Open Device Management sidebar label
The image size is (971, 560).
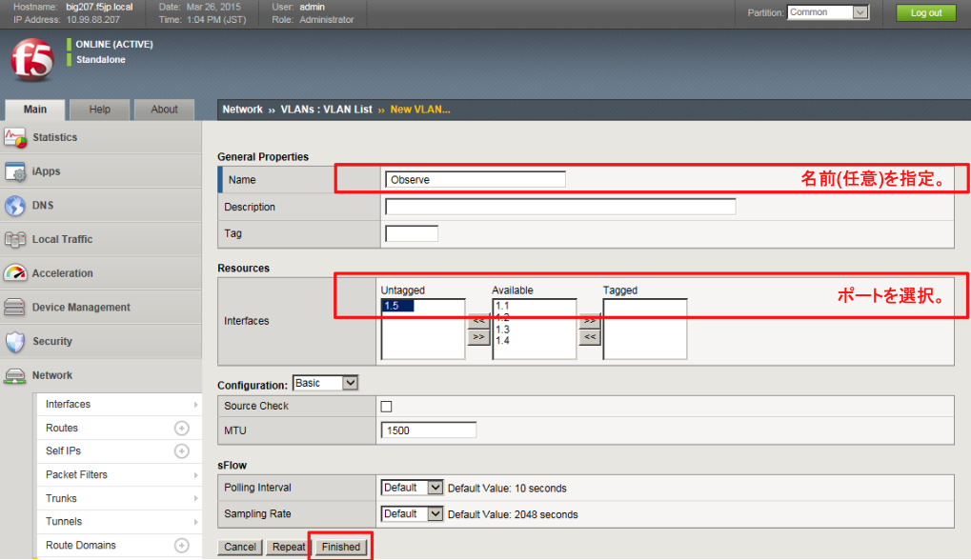coord(81,307)
